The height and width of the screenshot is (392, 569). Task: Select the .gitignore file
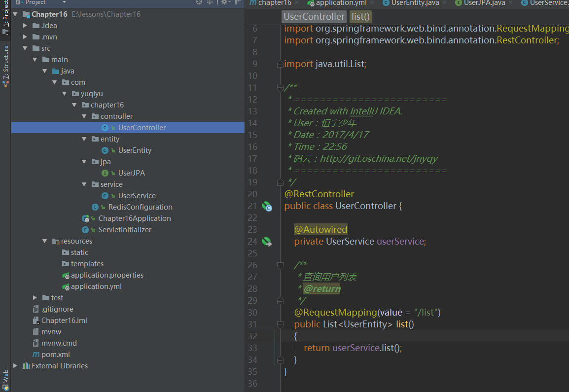57,309
